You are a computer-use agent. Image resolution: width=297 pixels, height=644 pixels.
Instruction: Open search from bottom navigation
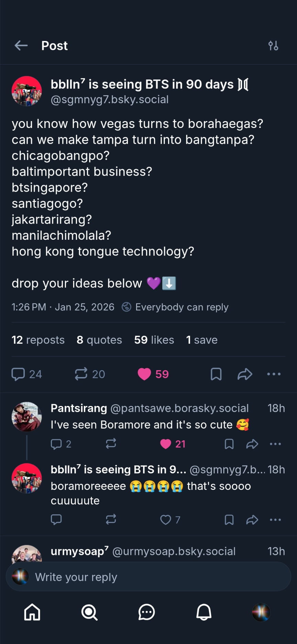click(x=89, y=612)
